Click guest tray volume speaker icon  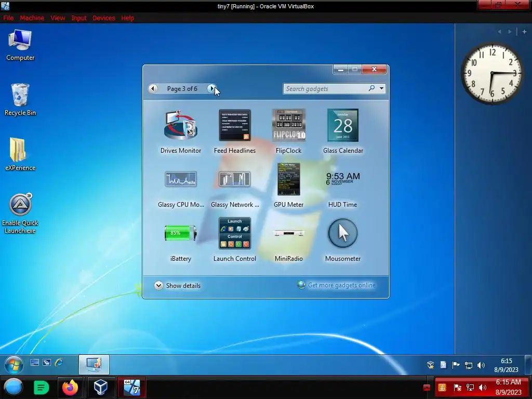click(481, 365)
